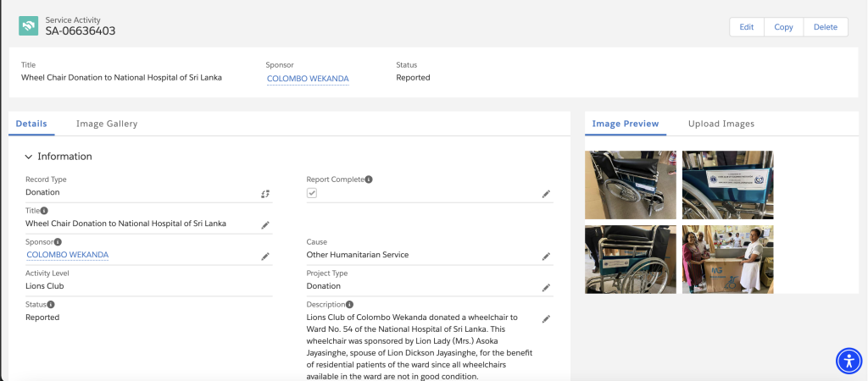Image resolution: width=868 pixels, height=381 pixels.
Task: Open the accessibility options button
Action: click(x=849, y=361)
